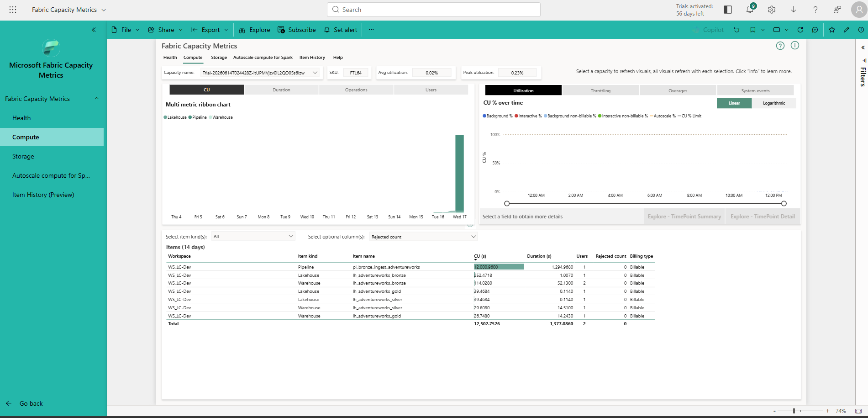Switch to the Throttling view
This screenshot has height=418, width=868.
point(600,90)
